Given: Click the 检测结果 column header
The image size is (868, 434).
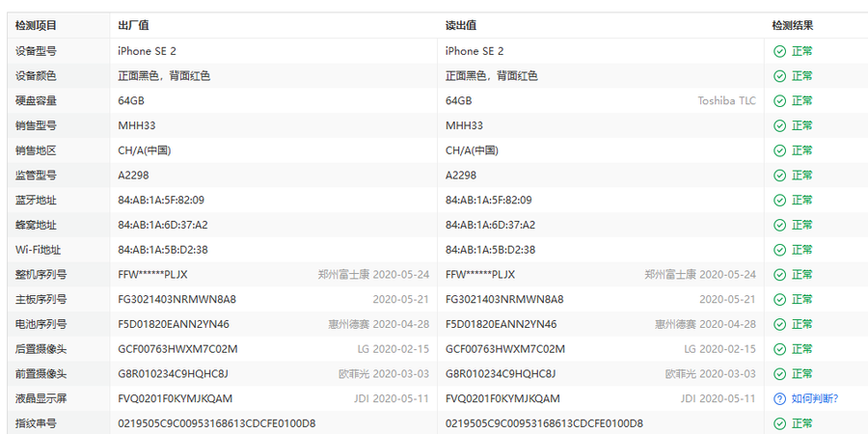Looking at the screenshot, I should pyautogui.click(x=793, y=25).
